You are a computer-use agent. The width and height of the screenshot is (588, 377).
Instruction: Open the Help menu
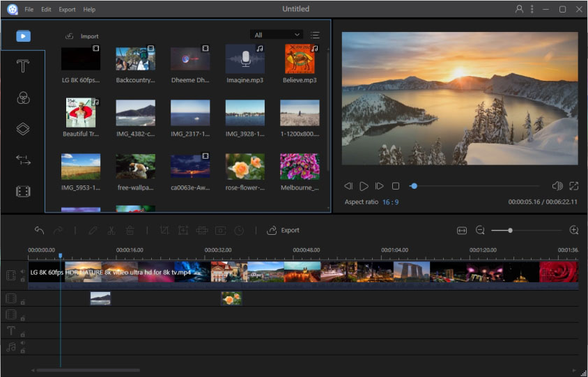click(89, 10)
